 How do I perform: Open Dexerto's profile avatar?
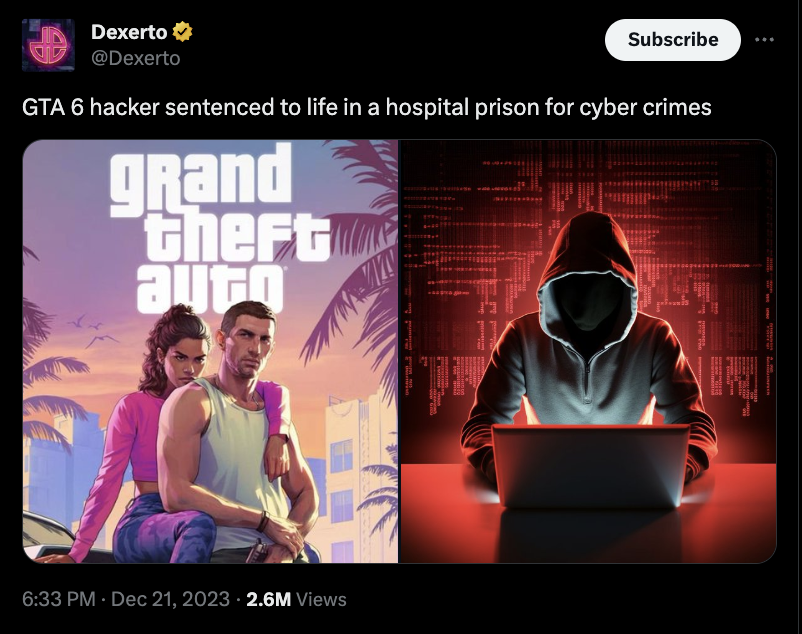(48, 45)
